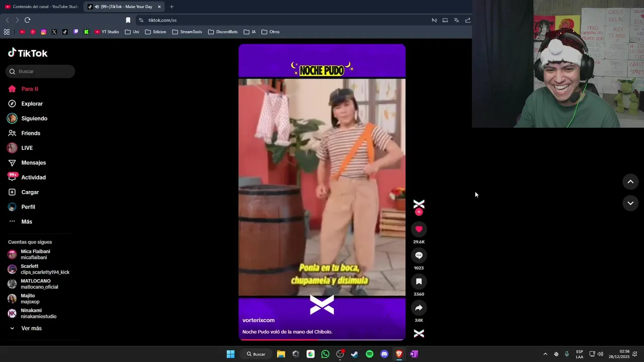Open Steam from the taskbar

[355, 354]
